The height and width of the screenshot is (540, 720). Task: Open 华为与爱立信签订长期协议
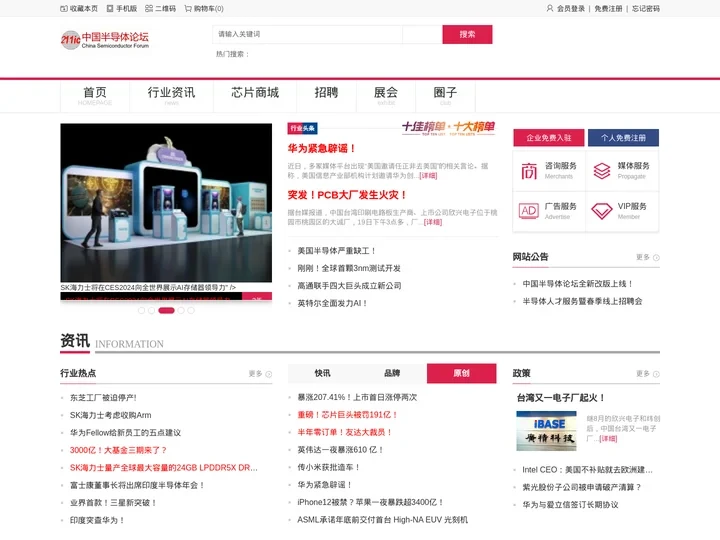570,505
